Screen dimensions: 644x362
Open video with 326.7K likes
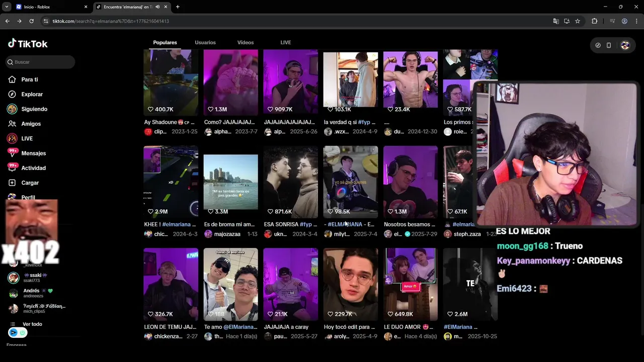pos(171,284)
